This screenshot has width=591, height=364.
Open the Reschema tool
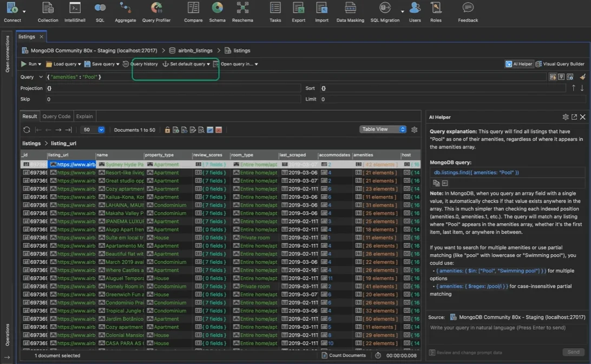[242, 12]
